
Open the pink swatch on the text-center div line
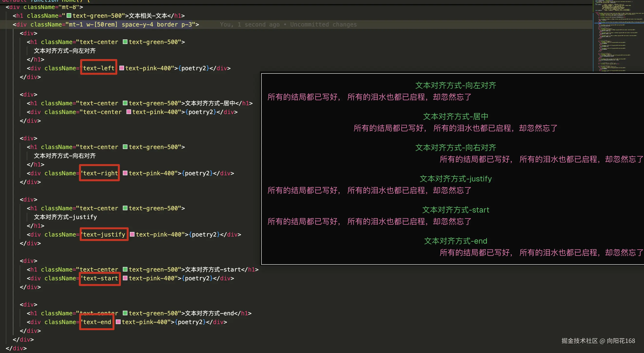129,112
